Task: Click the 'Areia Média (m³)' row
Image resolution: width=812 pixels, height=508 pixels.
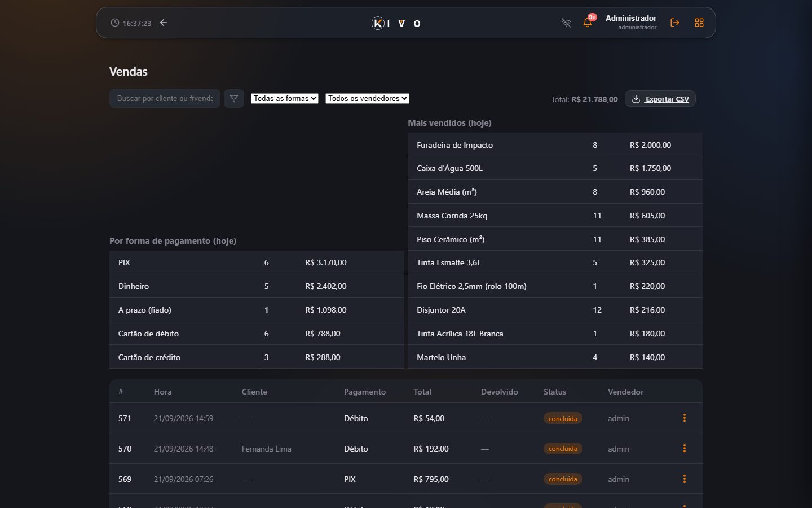Action: click(555, 192)
